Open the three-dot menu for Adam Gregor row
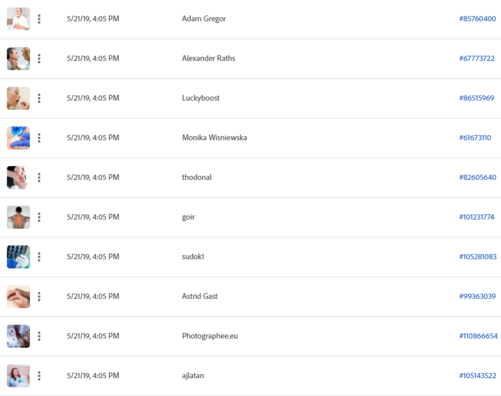Image resolution: width=501 pixels, height=396 pixels. coord(39,19)
